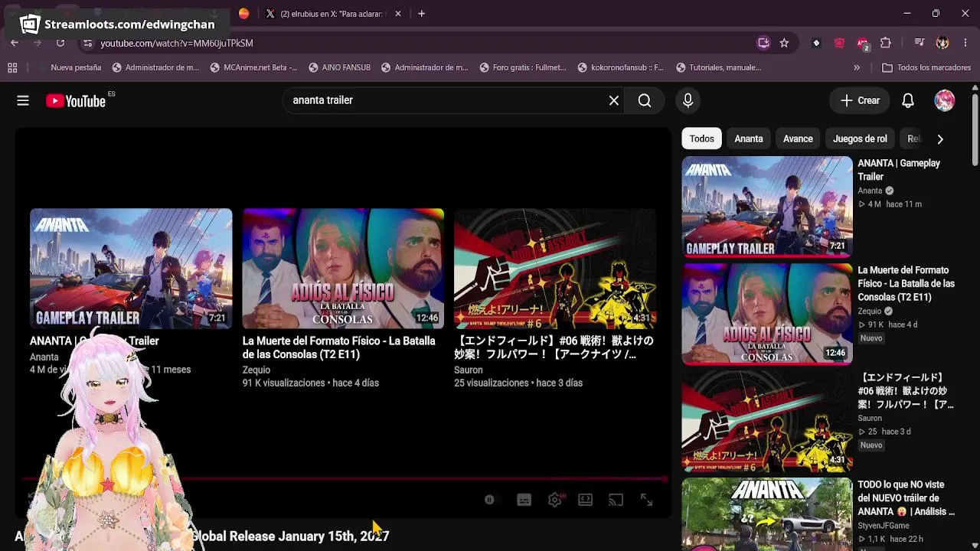This screenshot has width=980, height=551.
Task: Open endscreen Arena #6 video thumbnail
Action: [555, 269]
